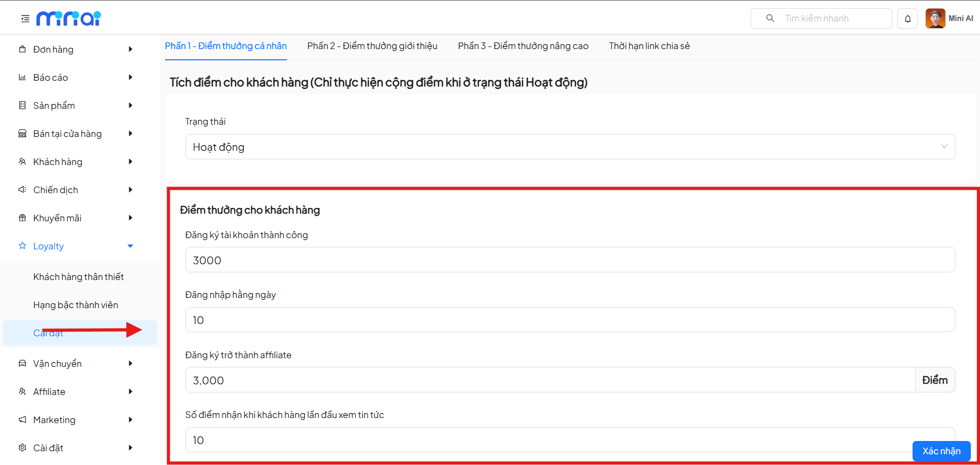Open Phần 3 - Điểm thưởng nâng cao tab

point(523,46)
